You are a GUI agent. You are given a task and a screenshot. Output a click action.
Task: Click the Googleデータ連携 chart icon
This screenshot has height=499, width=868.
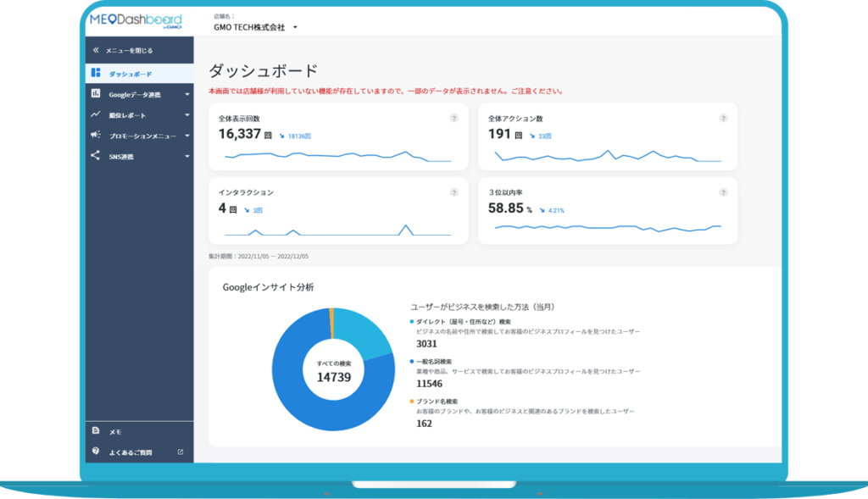click(x=96, y=93)
